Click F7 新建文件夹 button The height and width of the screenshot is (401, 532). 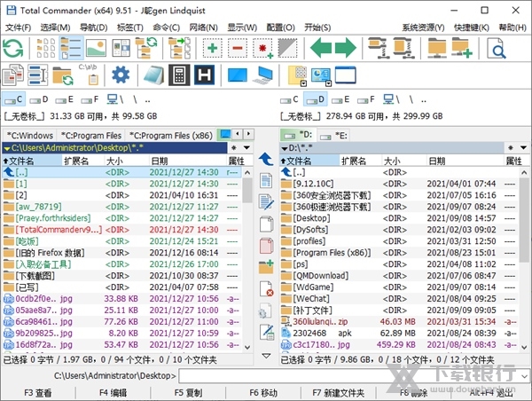[339, 393]
